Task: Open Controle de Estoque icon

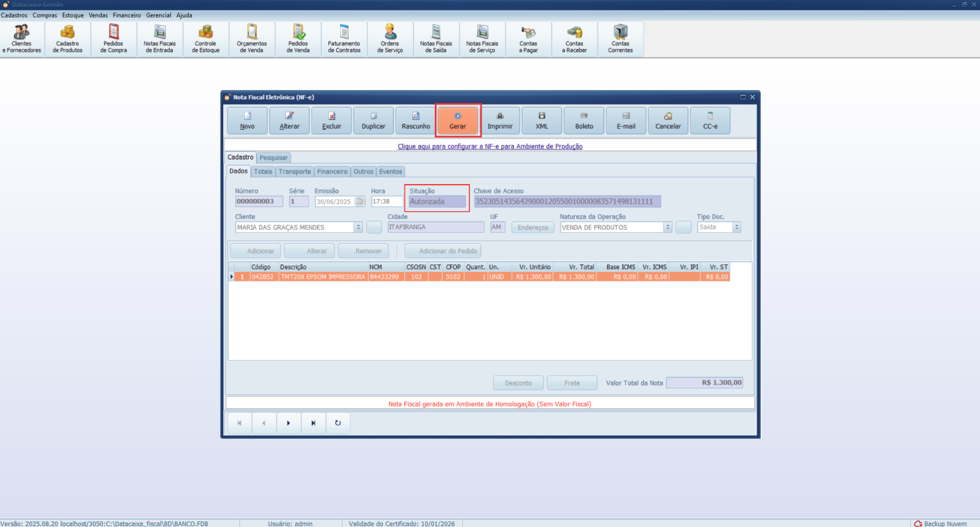Action: pos(205,39)
